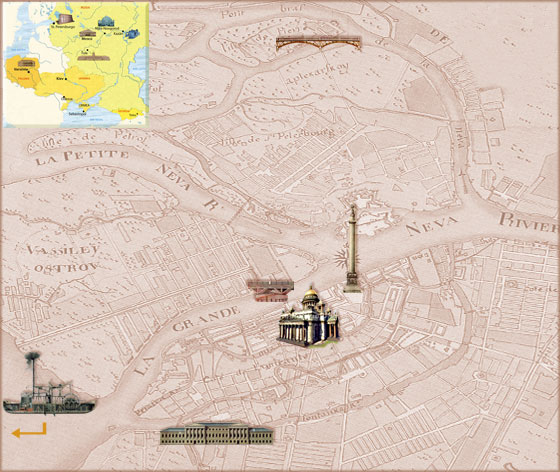Select the Sebastopol city marker
The image size is (560, 472).
(x=84, y=111)
